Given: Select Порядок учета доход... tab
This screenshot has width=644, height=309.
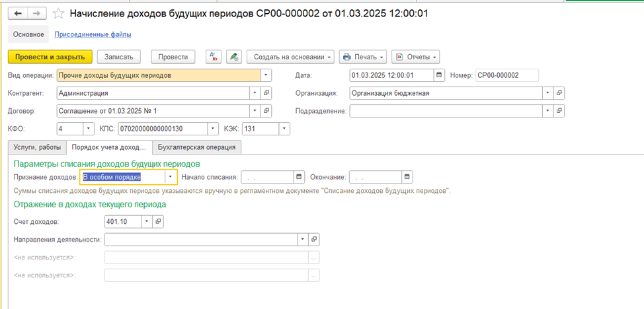Looking at the screenshot, I should 109,147.
